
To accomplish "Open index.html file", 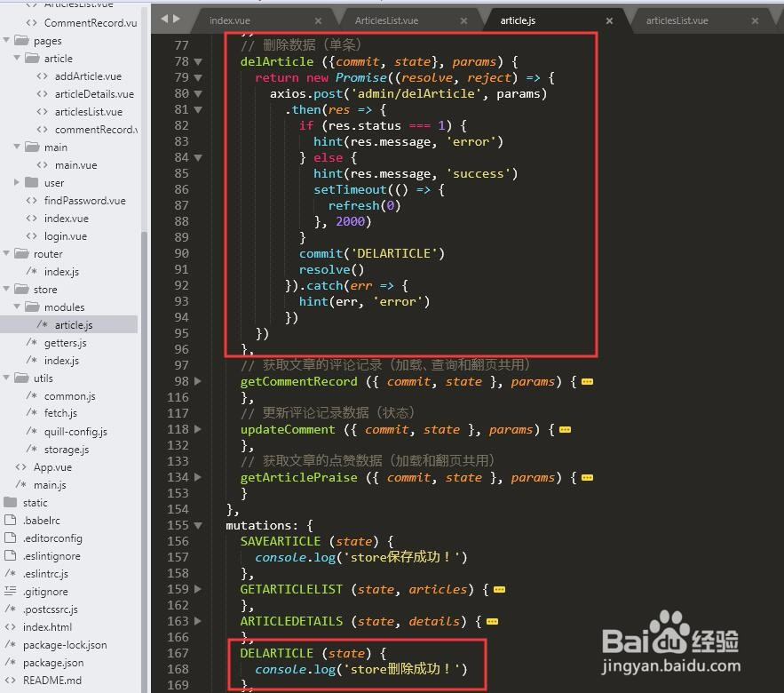I will coord(47,626).
